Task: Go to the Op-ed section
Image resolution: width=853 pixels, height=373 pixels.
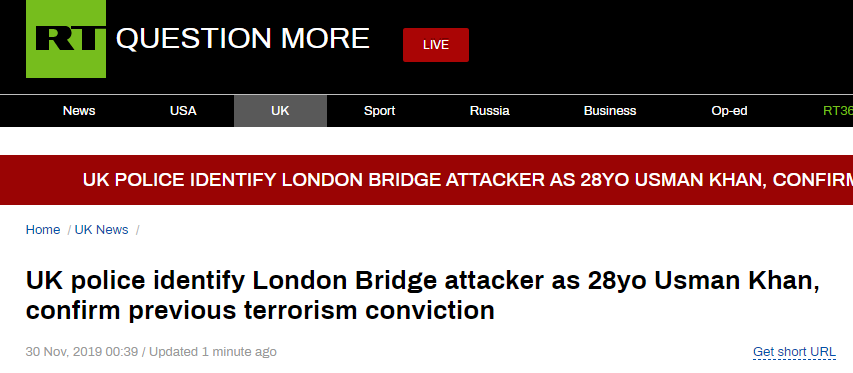Action: (x=729, y=111)
